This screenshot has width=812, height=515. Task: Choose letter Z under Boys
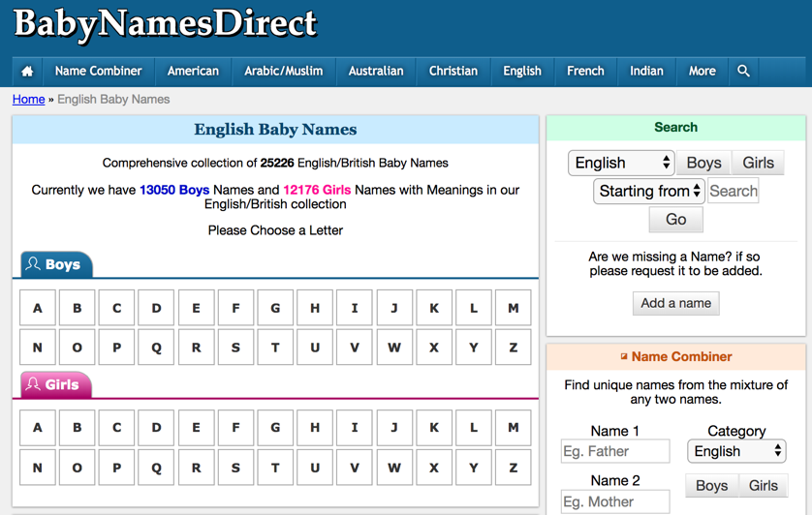click(x=514, y=348)
